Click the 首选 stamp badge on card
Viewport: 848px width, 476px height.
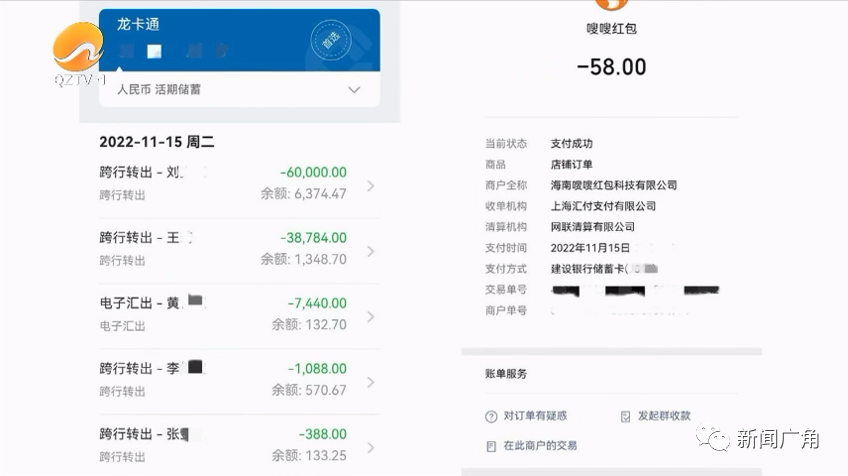point(330,41)
